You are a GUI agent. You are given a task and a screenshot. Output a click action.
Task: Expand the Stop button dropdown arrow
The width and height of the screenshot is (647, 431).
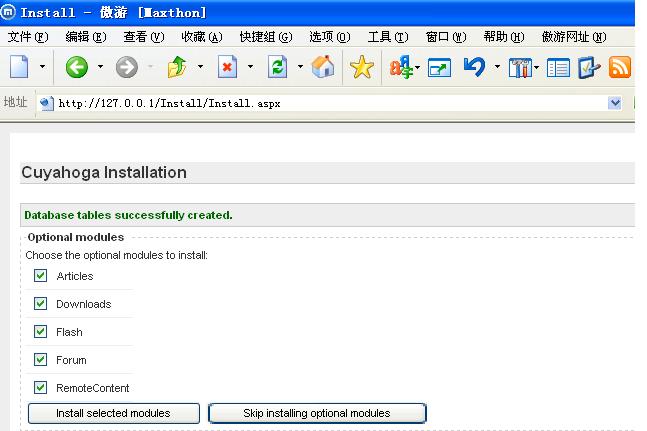[250, 66]
